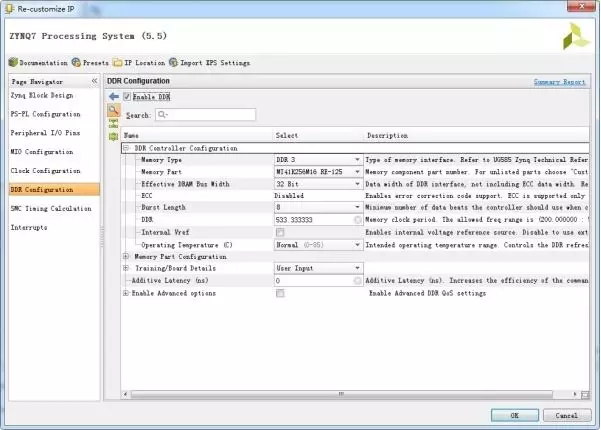Click horizontal scrollbar right arrow

pos(575,394)
